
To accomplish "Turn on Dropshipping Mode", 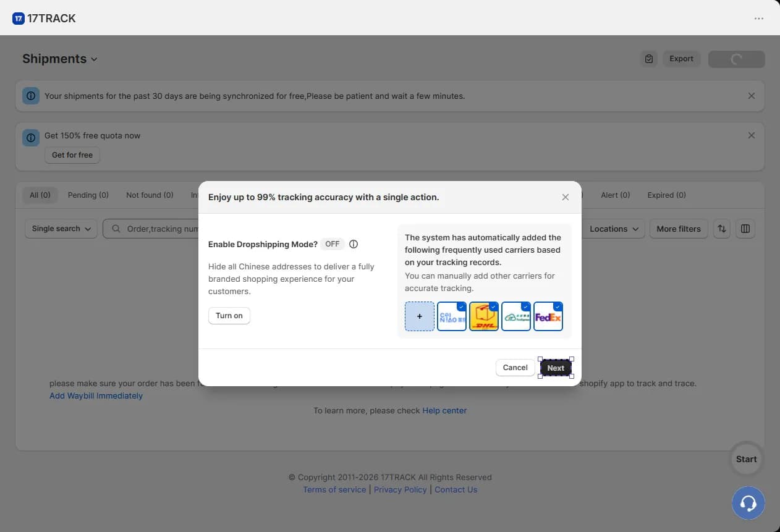I will pyautogui.click(x=229, y=316).
